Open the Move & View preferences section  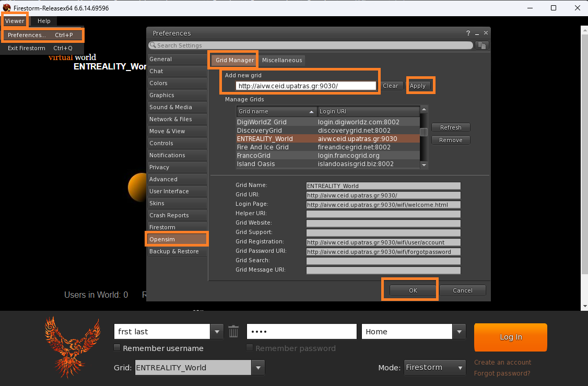pyautogui.click(x=177, y=131)
